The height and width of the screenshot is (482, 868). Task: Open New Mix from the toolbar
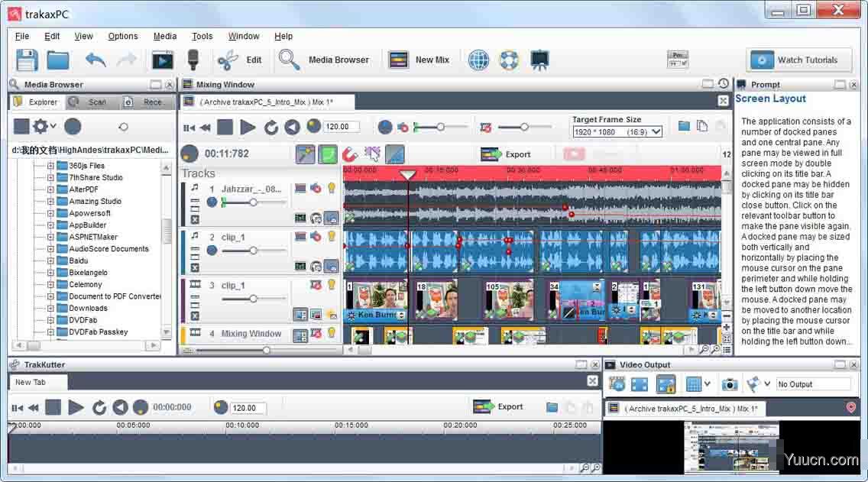point(419,60)
